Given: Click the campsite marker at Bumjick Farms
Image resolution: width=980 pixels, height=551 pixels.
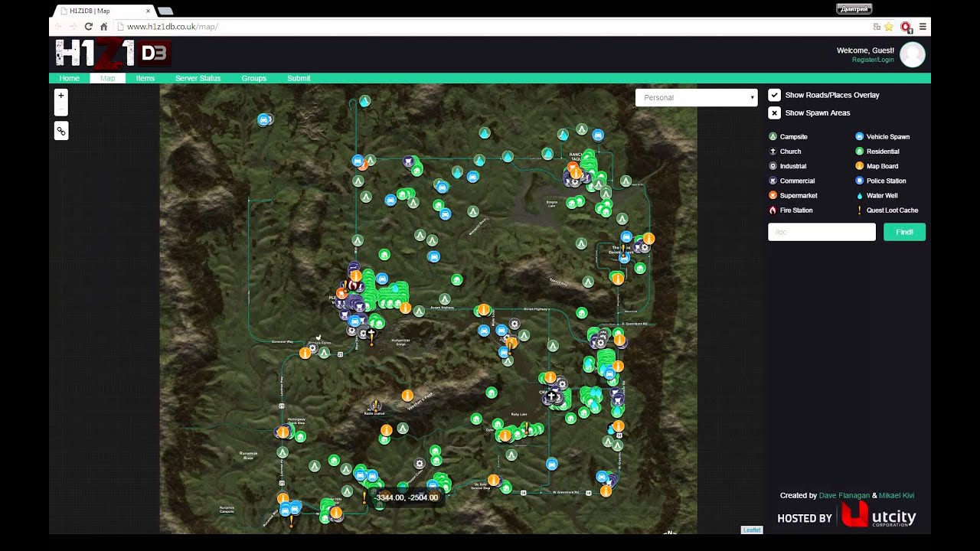Looking at the screenshot, I should click(x=325, y=353).
